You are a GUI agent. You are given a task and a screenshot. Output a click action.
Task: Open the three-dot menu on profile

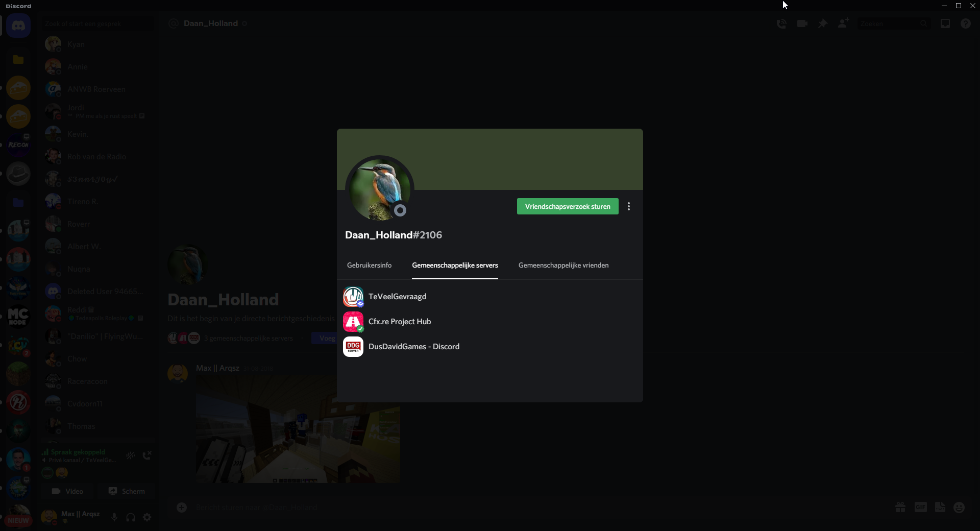tap(629, 206)
